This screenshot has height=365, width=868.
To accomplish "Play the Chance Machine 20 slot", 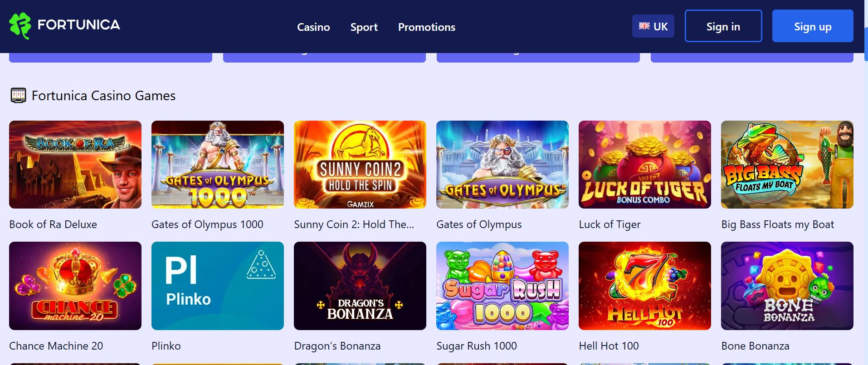I will [x=75, y=286].
